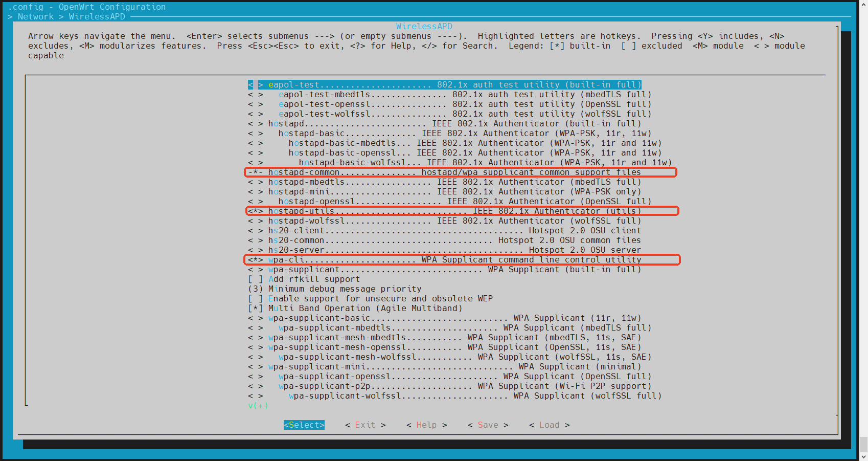Viewport: 868px width, 461px height.
Task: Toggle the hostapd-utils package state
Action: pos(256,211)
